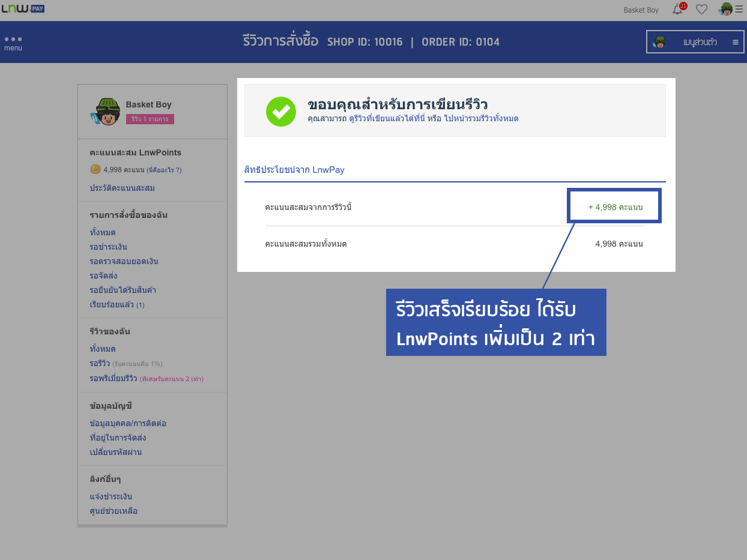Go to ไปหน้ารวมรีวิวทั้งหมด link
Image resolution: width=747 pixels, height=560 pixels.
tap(481, 119)
